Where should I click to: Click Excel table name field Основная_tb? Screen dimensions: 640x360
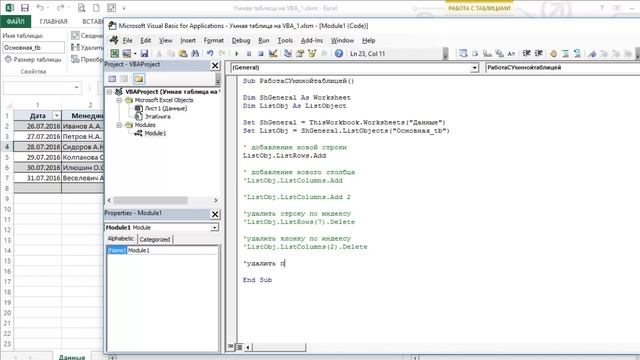[x=33, y=47]
